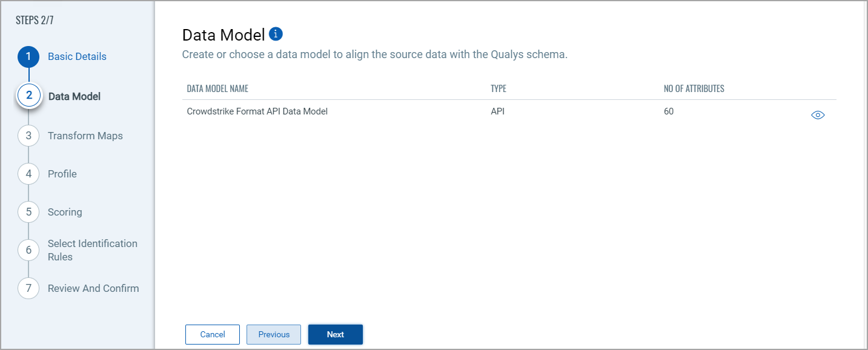868x350 pixels.
Task: Proceed with the Next button
Action: pyautogui.click(x=335, y=334)
